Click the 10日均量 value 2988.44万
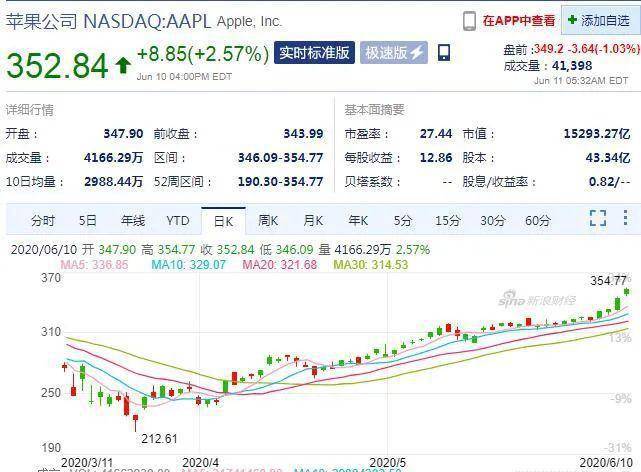 (113, 181)
